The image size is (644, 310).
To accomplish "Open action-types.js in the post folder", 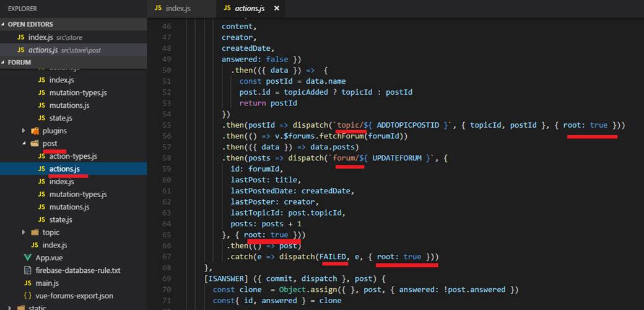I will [x=72, y=156].
